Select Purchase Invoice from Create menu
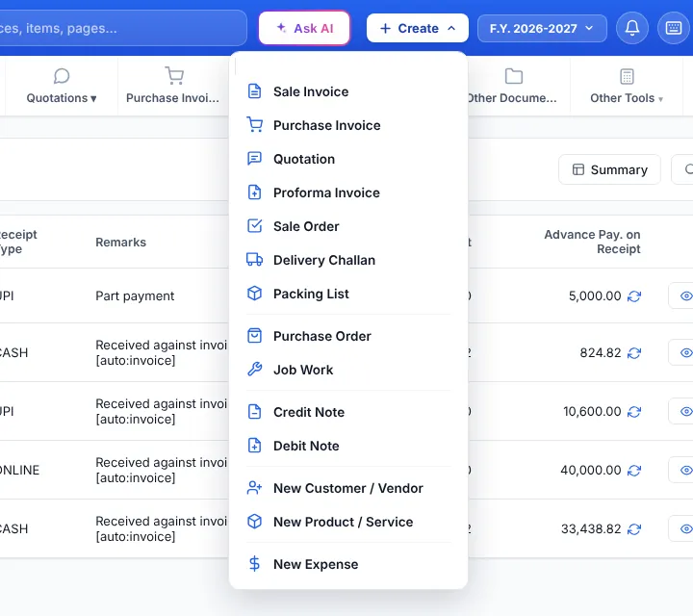The width and height of the screenshot is (693, 616). [348, 125]
